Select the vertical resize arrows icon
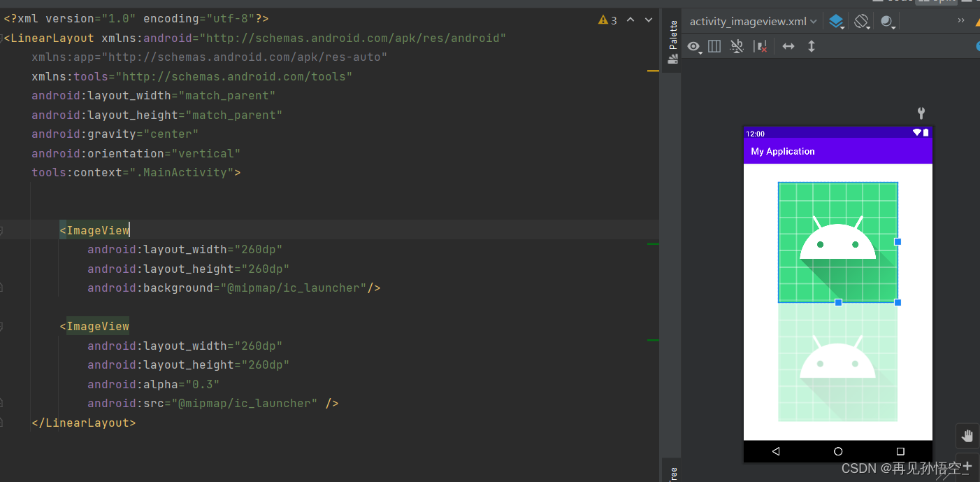This screenshot has width=980, height=482. pyautogui.click(x=809, y=46)
